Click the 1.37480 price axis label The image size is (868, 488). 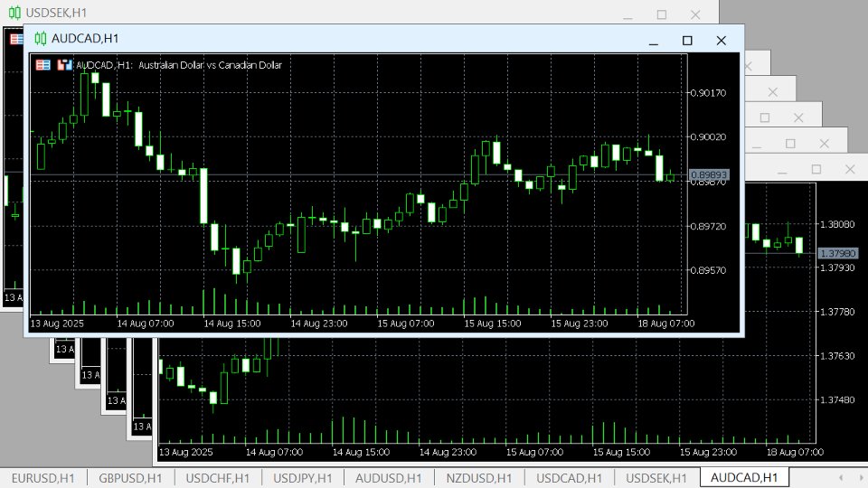837,399
